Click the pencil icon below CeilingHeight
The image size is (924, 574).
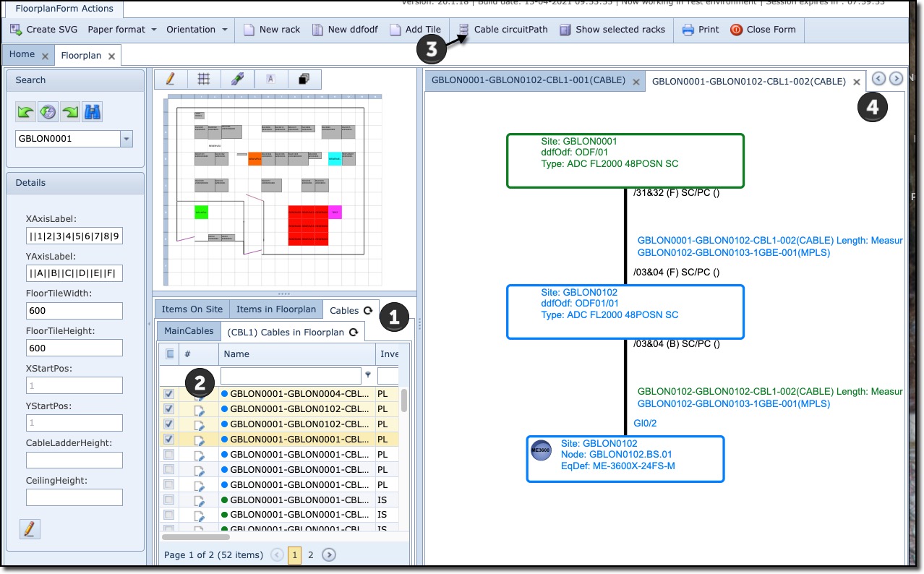[x=30, y=529]
